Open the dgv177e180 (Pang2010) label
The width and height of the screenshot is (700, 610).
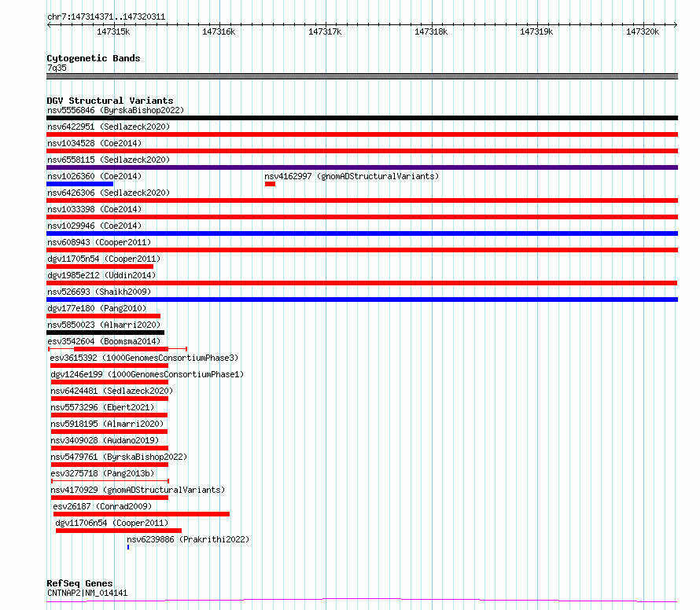(x=97, y=308)
